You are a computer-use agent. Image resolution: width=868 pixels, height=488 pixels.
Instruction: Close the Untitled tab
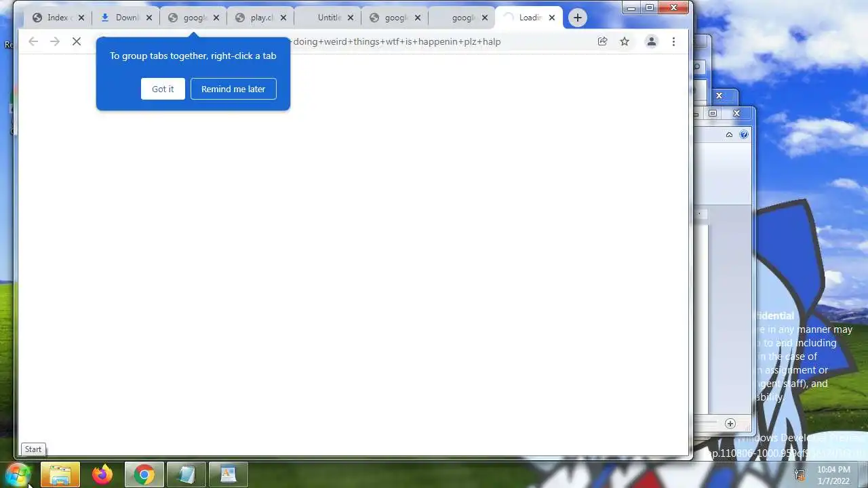point(351,18)
